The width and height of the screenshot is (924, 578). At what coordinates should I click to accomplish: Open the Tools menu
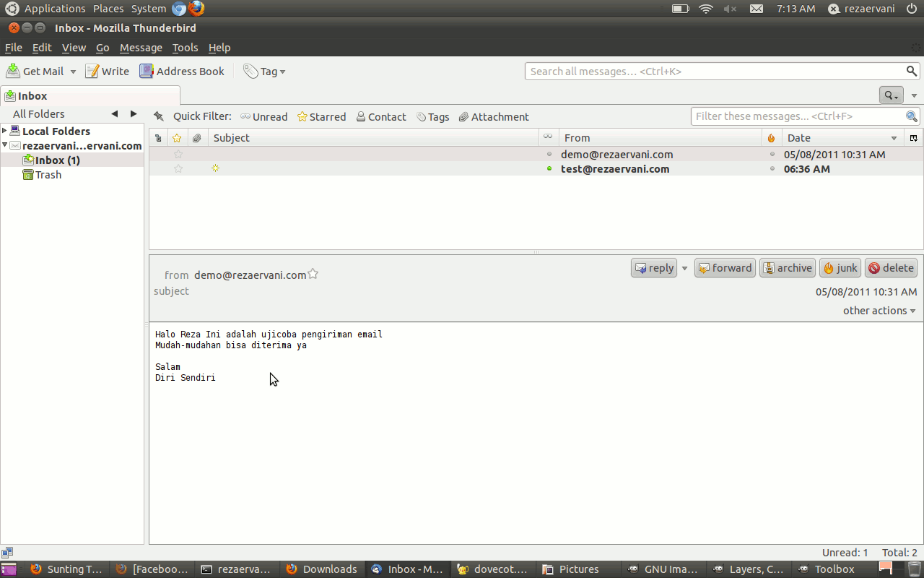click(x=185, y=48)
